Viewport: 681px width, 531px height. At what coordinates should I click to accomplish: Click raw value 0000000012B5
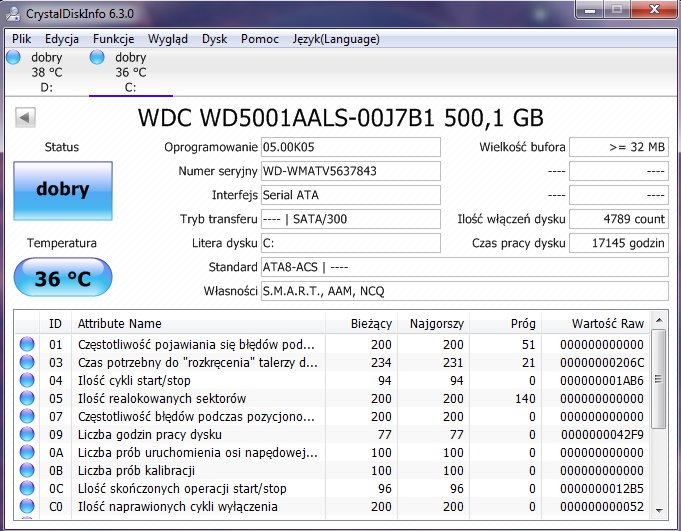click(x=602, y=489)
